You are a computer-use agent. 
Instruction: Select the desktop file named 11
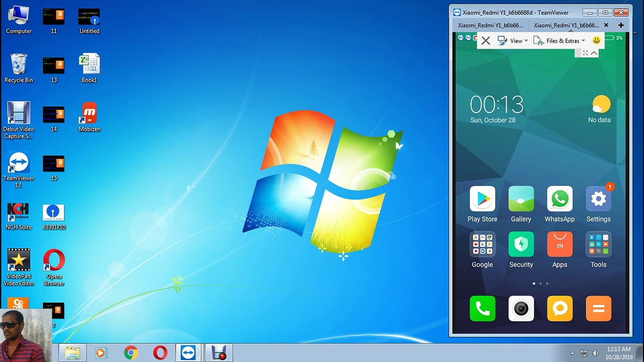click(x=54, y=21)
